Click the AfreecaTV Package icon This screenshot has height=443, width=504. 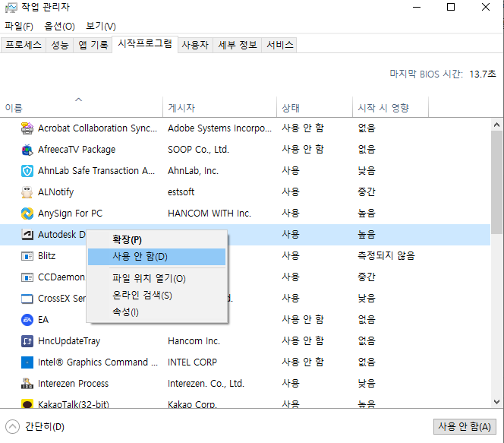tap(27, 150)
